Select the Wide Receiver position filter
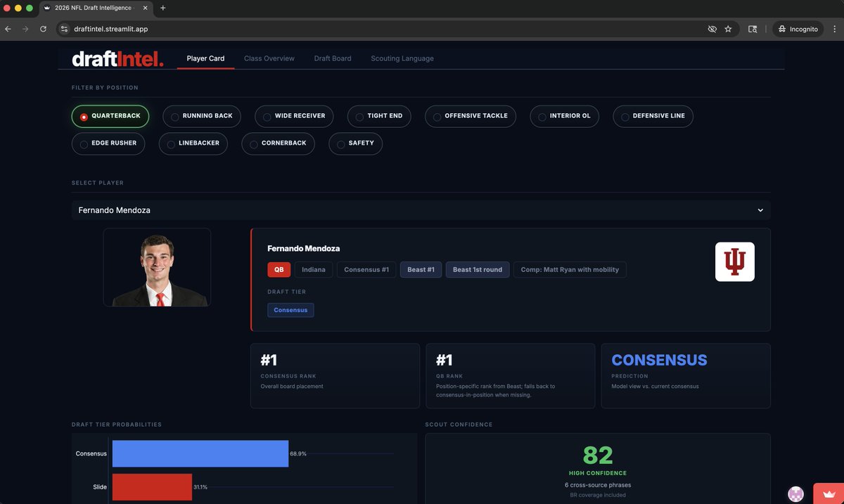Viewport: 844px width, 504px height. click(294, 116)
